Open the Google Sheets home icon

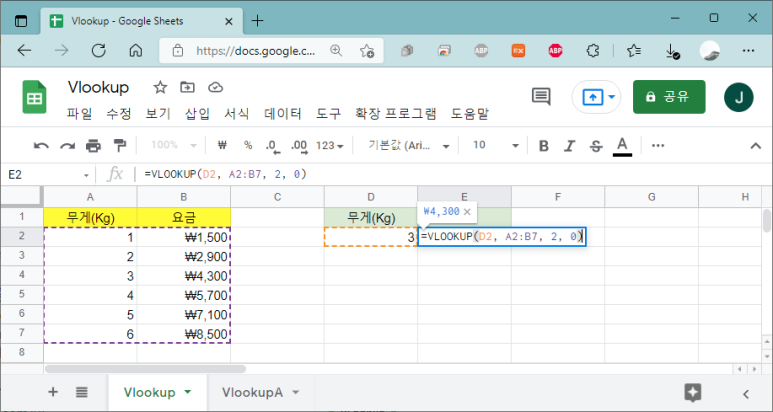35,97
